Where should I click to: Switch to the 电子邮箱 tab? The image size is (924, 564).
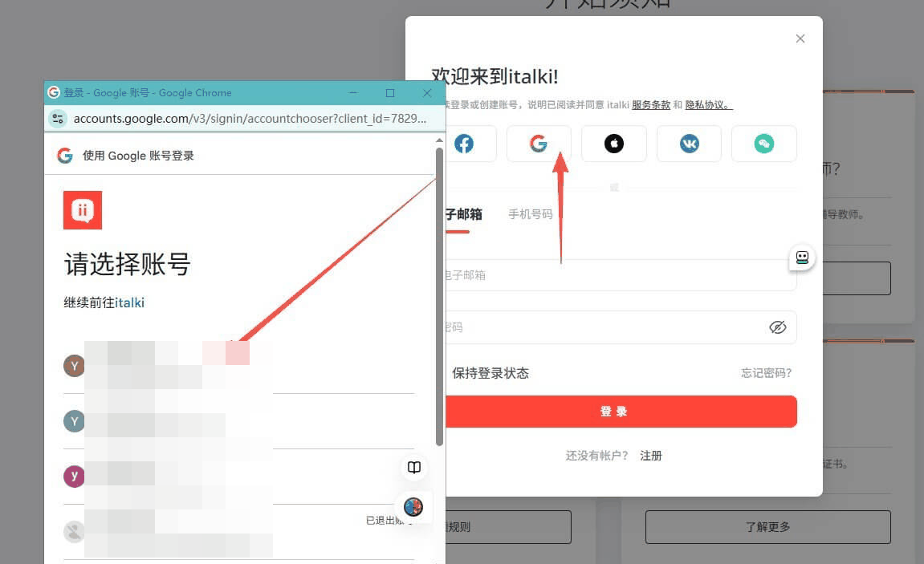pos(464,214)
